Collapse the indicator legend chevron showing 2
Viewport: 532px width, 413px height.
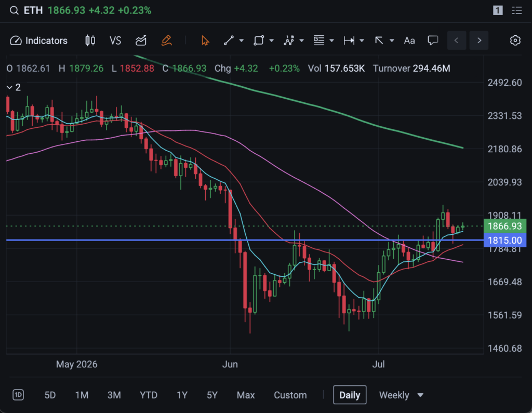coord(9,88)
